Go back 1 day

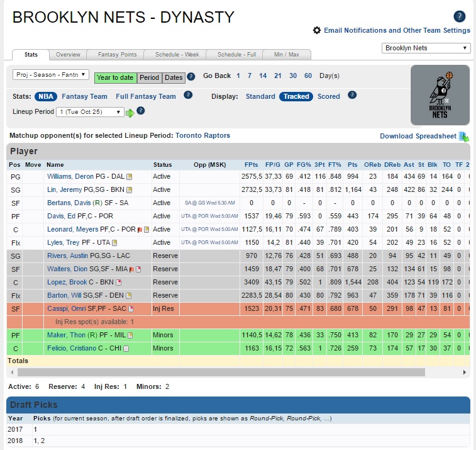pos(238,76)
